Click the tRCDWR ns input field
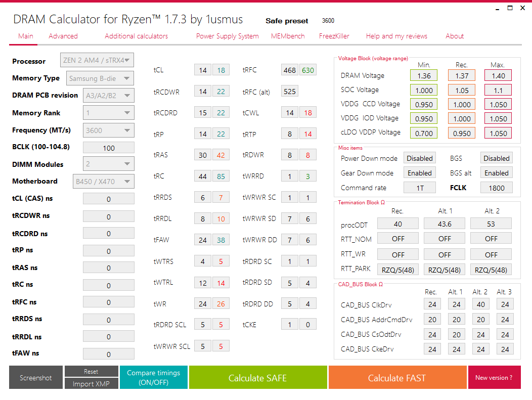This screenshot has height=400, width=532. (109, 216)
